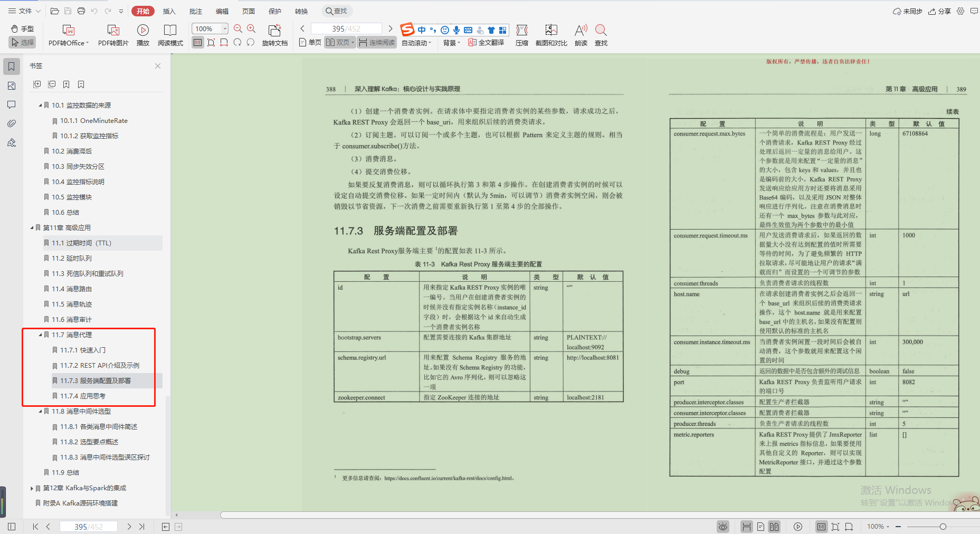Switch to the 保护 tab
Screen dimensions: 980x534
point(275,11)
